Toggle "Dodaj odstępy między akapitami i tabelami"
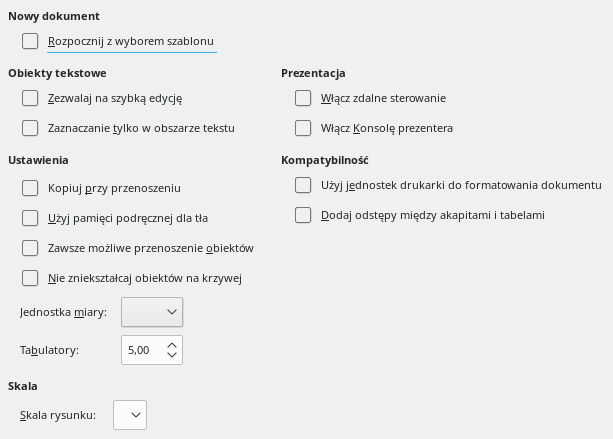This screenshot has height=439, width=613. [x=304, y=215]
